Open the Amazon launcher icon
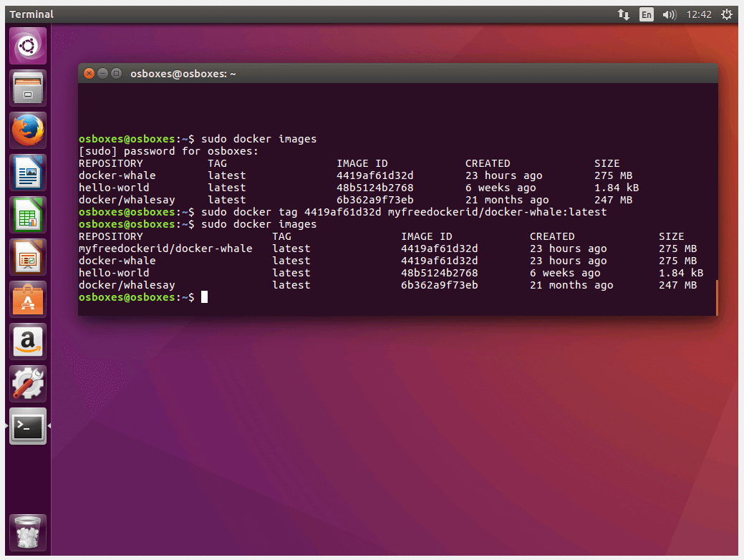 coord(28,341)
